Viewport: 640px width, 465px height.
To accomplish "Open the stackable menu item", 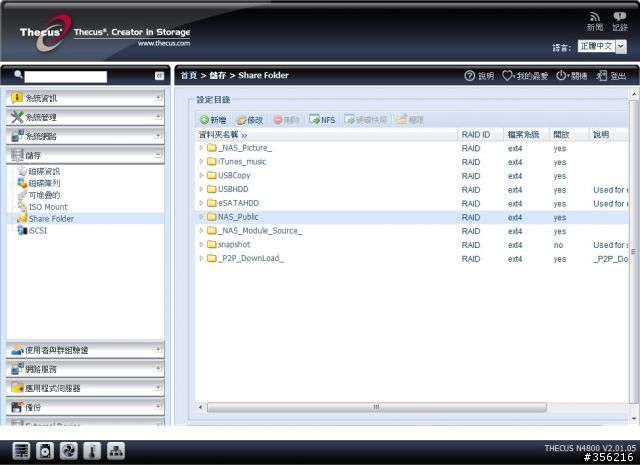I will tap(44, 195).
